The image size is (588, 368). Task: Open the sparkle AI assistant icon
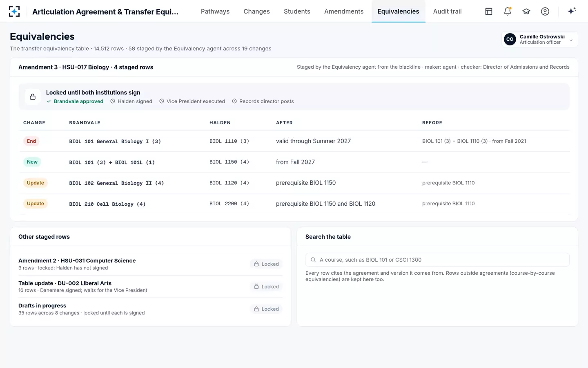(572, 11)
